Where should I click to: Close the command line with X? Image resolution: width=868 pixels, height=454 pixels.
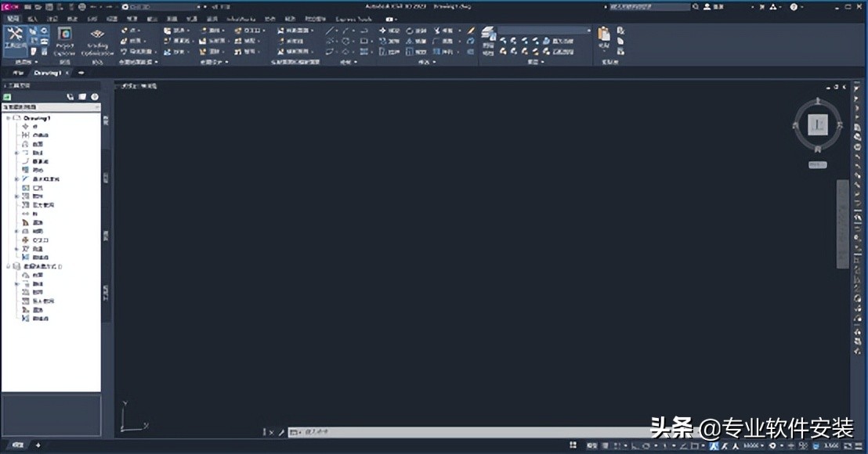point(271,432)
